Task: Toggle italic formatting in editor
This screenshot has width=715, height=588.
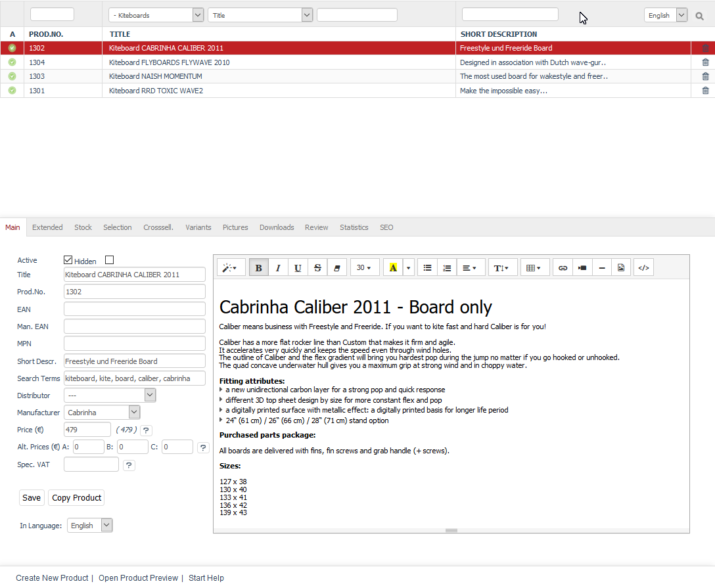Action: 278,267
